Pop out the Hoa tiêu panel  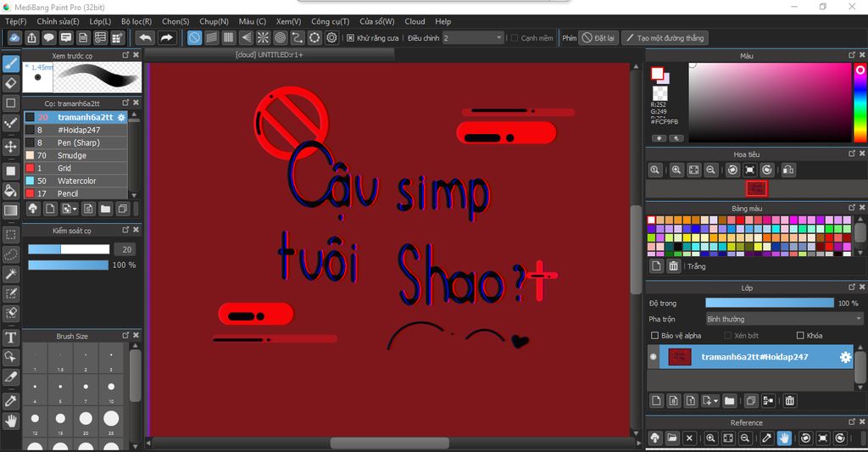point(852,153)
